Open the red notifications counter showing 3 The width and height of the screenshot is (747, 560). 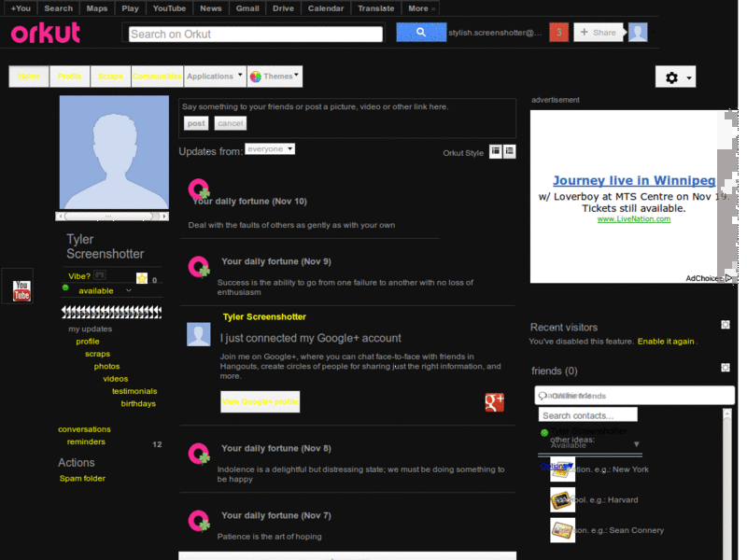click(558, 33)
